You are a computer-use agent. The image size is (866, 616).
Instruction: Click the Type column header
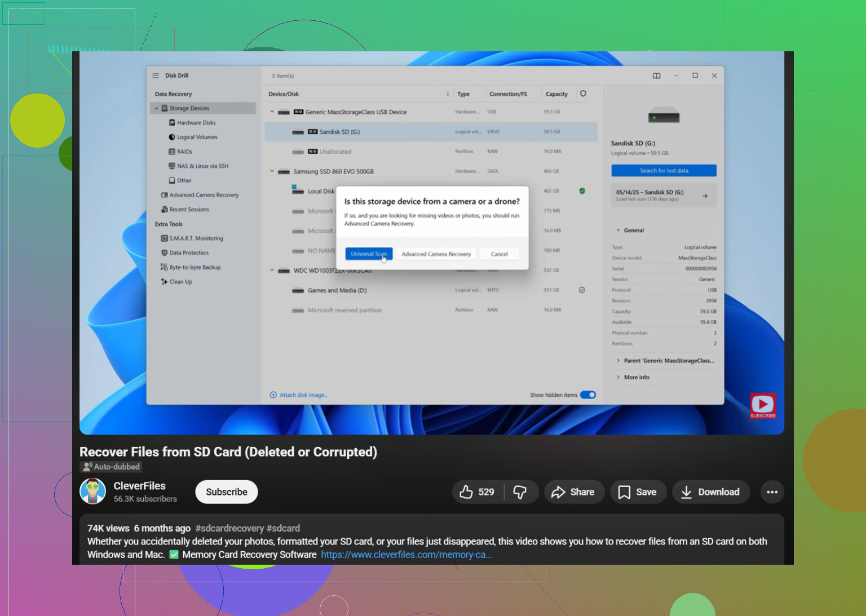(x=463, y=94)
